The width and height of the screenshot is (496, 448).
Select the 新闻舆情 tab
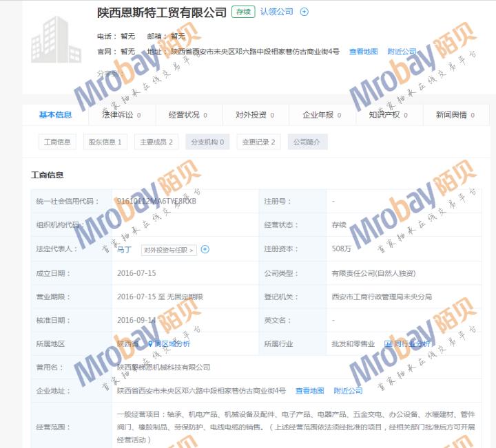pyautogui.click(x=455, y=115)
